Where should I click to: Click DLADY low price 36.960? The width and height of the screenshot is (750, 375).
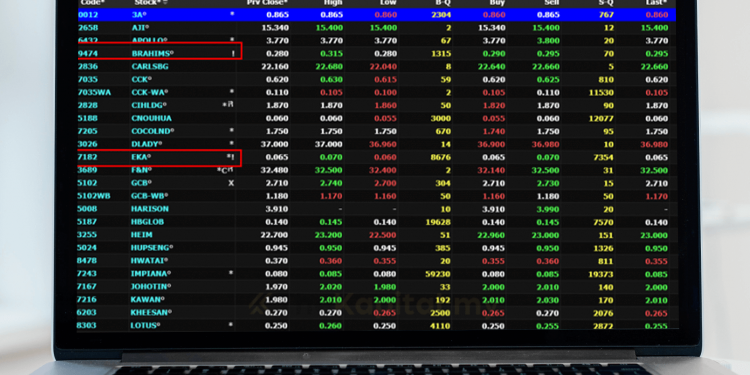point(383,144)
